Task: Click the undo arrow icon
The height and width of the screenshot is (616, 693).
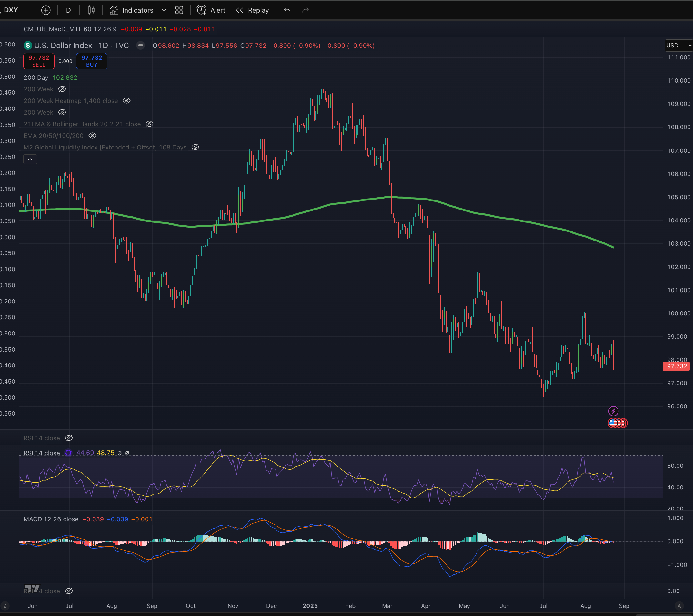Action: click(287, 10)
